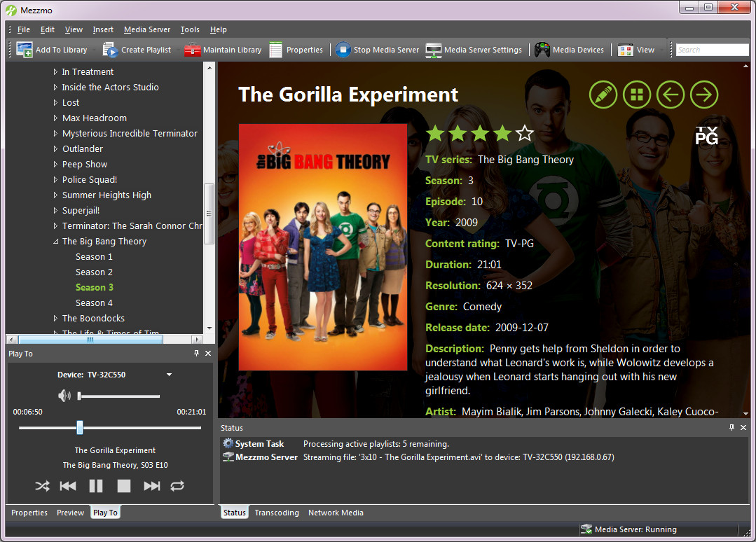Image resolution: width=756 pixels, height=542 pixels.
Task: Open the File menu
Action: tap(24, 29)
